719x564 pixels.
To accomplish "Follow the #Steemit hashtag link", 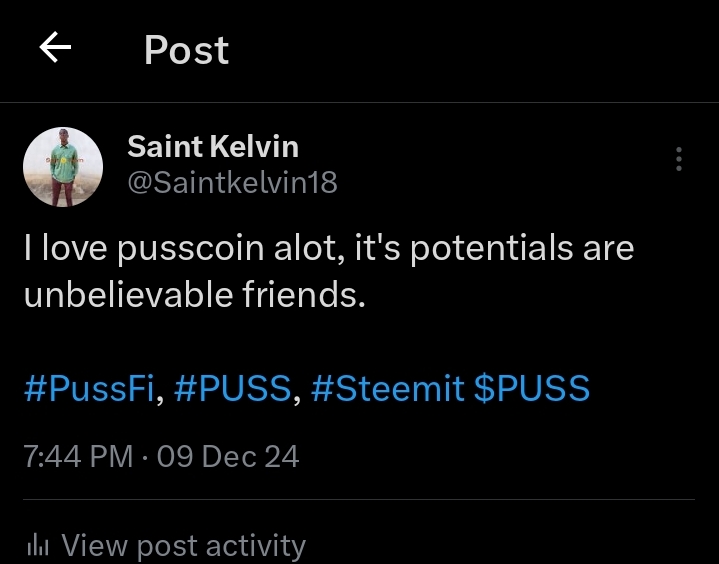I will click(x=388, y=389).
